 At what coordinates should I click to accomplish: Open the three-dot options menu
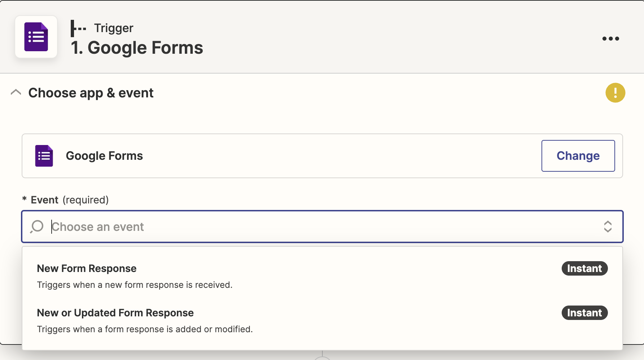[610, 39]
